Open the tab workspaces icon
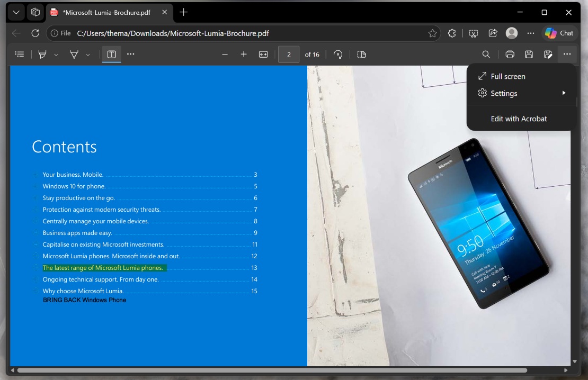The height and width of the screenshot is (380, 588). click(x=35, y=12)
